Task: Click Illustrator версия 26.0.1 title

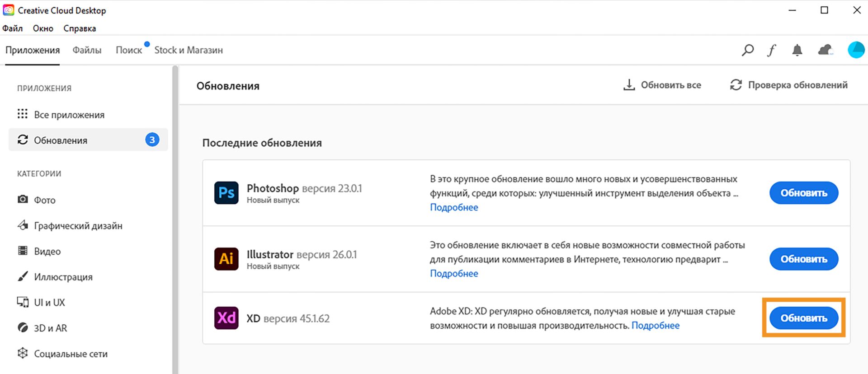Action: coord(302,254)
